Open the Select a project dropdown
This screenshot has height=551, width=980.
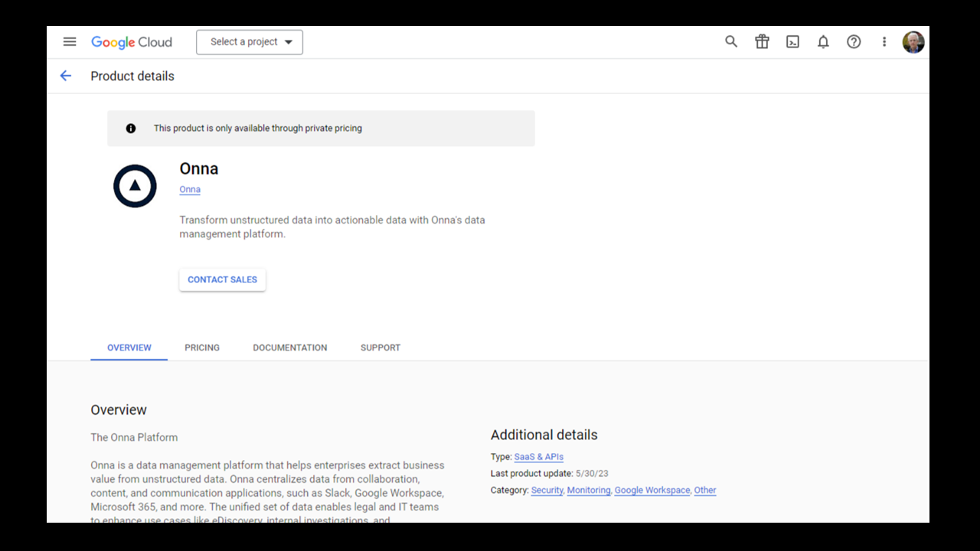250,42
